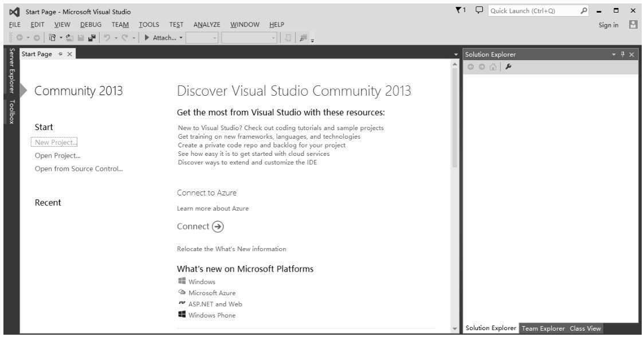The height and width of the screenshot is (337, 644).
Task: Click the Navigate Forward toolbar icon
Action: pos(37,38)
